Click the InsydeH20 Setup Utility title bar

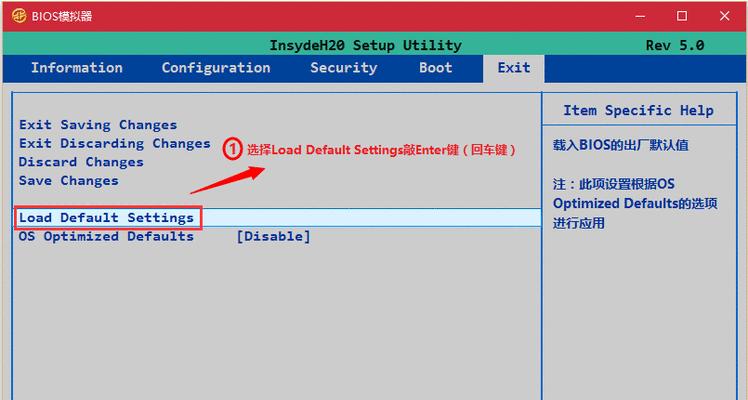click(365, 45)
